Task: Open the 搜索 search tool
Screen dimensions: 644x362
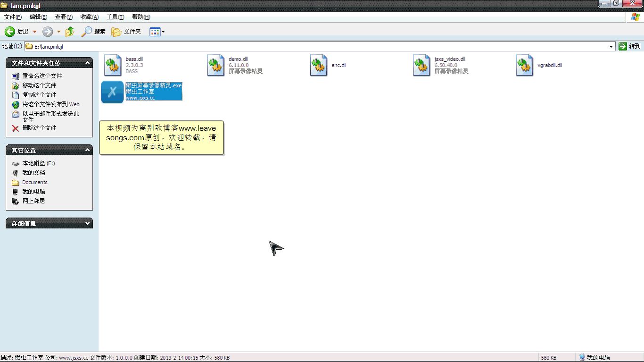Action: tap(93, 32)
